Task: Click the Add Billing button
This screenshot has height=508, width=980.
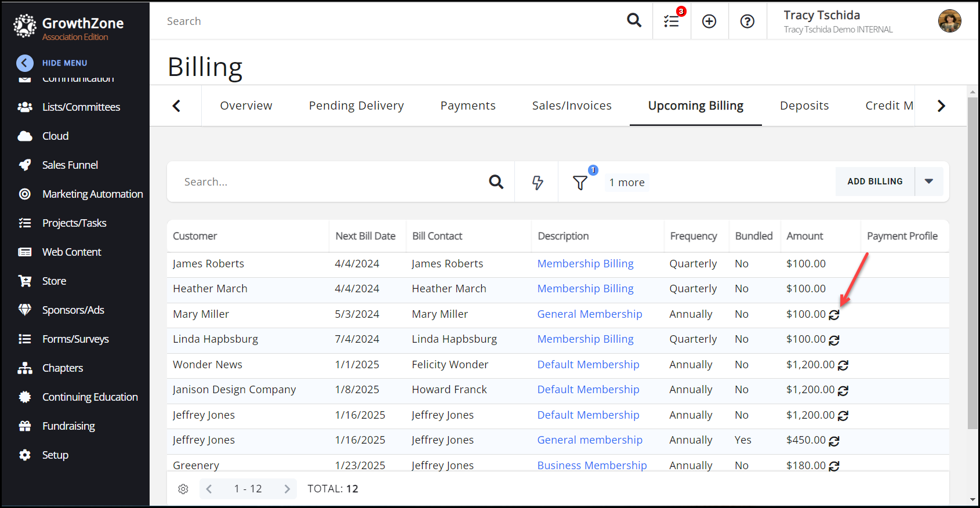Action: coord(874,182)
